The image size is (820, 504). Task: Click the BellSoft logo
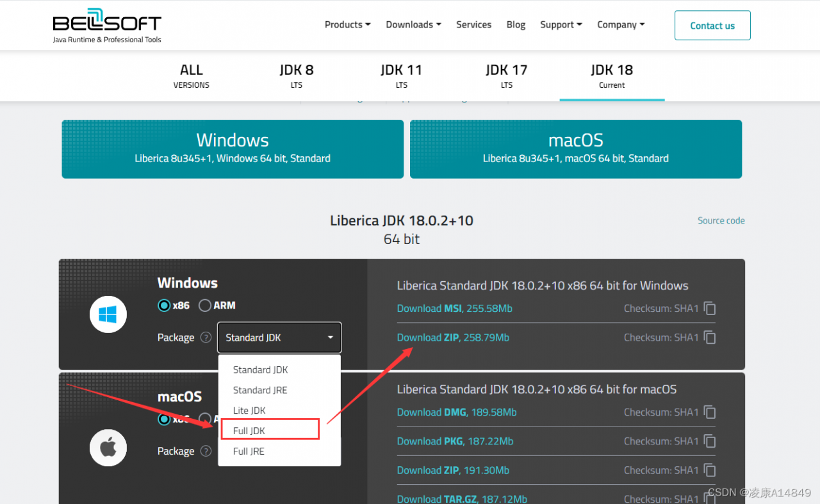point(107,26)
